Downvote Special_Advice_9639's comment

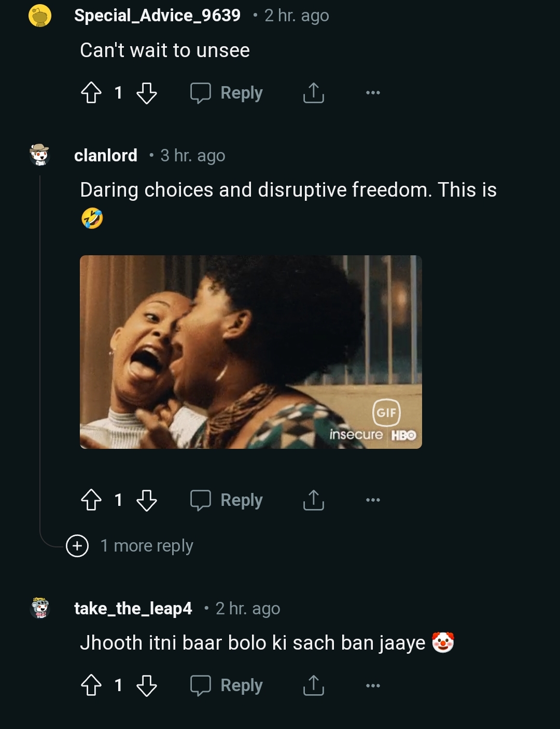pos(146,93)
